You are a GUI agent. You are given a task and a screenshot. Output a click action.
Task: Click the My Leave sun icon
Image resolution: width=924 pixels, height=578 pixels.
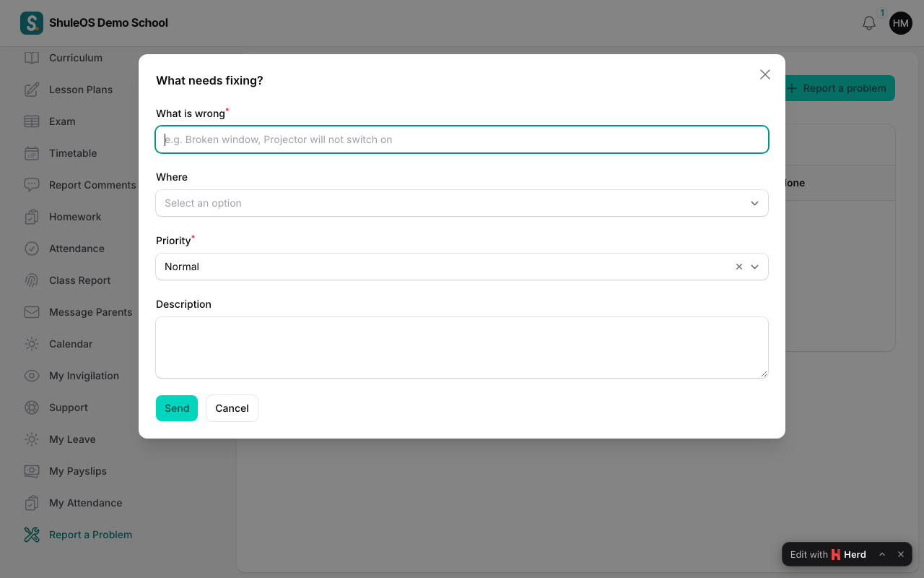click(32, 439)
